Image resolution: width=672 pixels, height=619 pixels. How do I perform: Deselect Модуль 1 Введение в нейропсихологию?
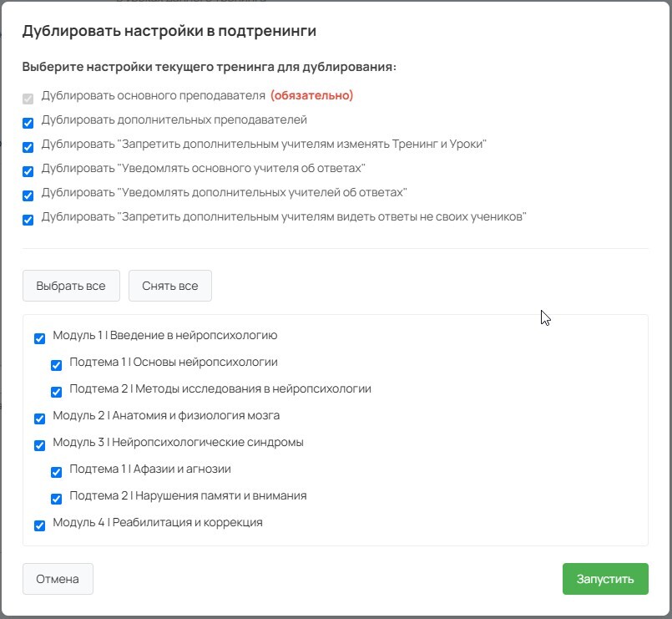point(39,338)
